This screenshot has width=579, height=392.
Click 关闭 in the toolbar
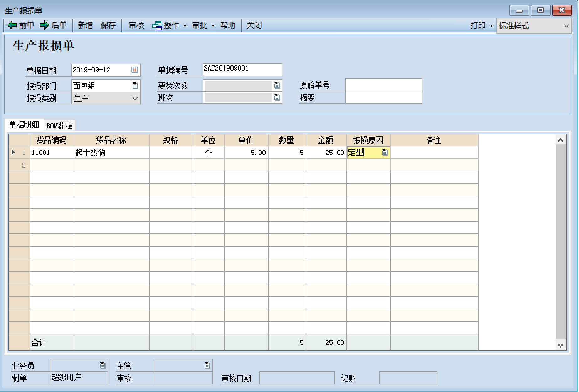(x=254, y=25)
